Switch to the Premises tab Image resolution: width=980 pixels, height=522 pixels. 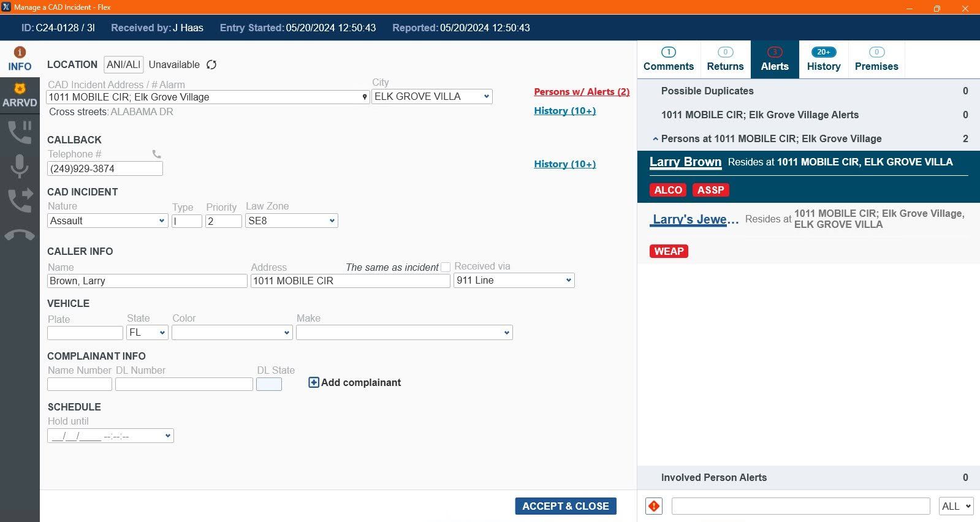coord(876,59)
